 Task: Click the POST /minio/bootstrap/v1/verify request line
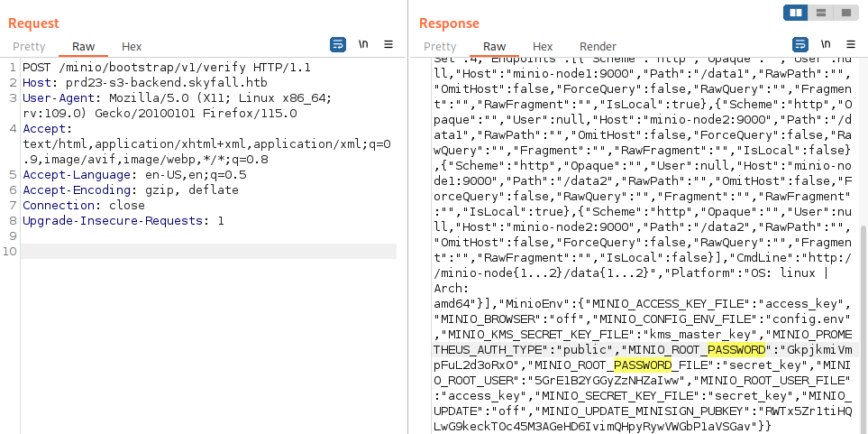point(167,69)
